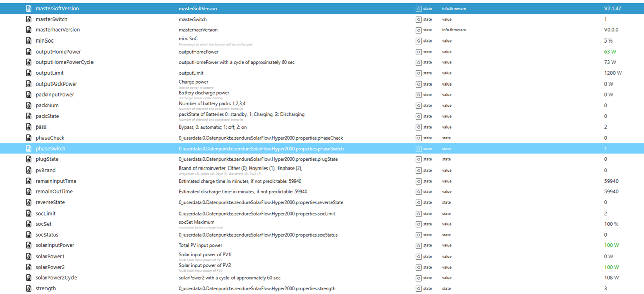
Task: Click the file icon beside remainOutTime
Action: 29,192
